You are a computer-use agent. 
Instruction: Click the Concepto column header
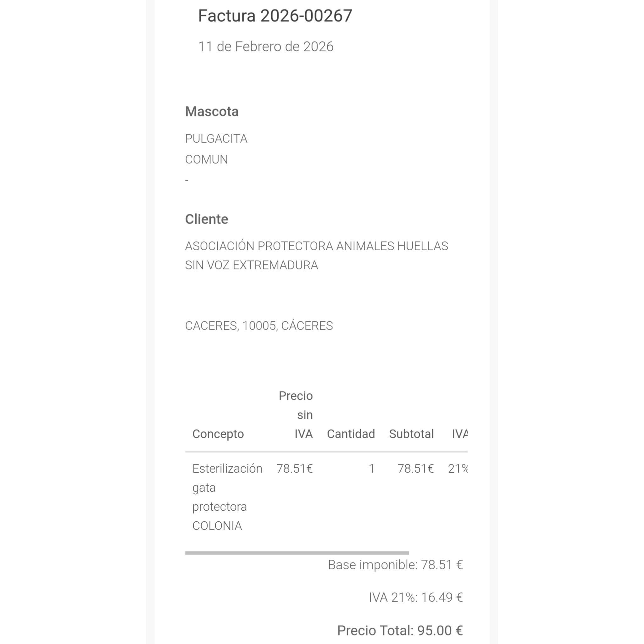click(x=218, y=434)
